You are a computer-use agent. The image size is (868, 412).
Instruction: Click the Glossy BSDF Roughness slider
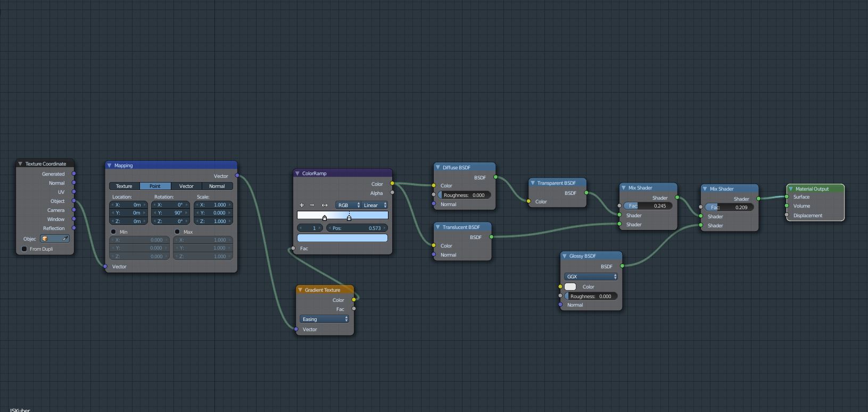tap(591, 296)
